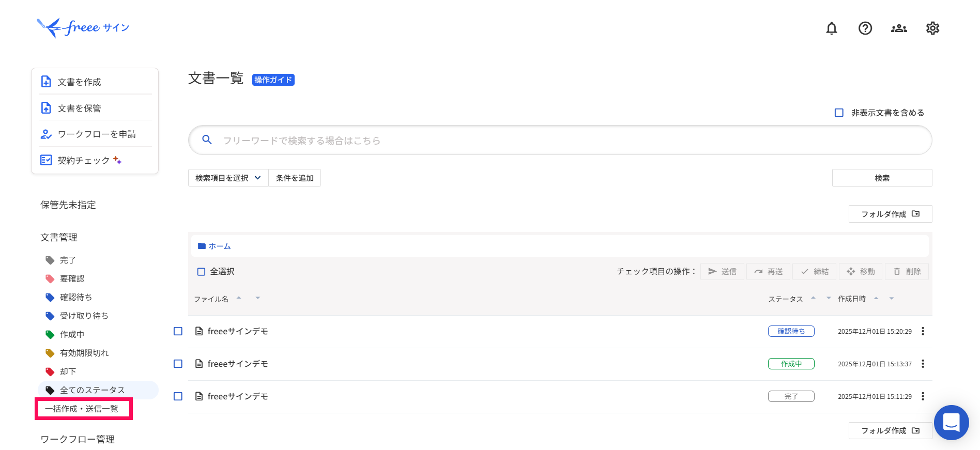The width and height of the screenshot is (980, 450).
Task: Sort 作成日時 ascending arrow
Action: click(876, 298)
